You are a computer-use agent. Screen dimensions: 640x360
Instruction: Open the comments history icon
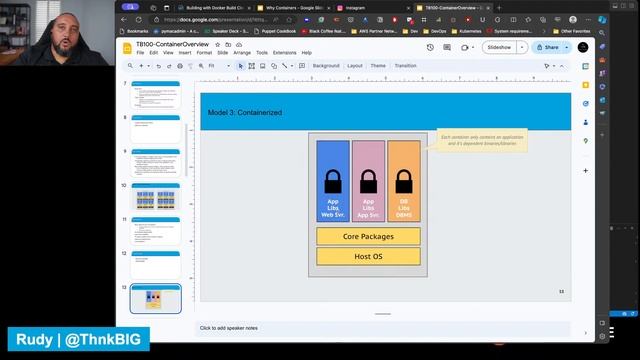[x=447, y=47]
